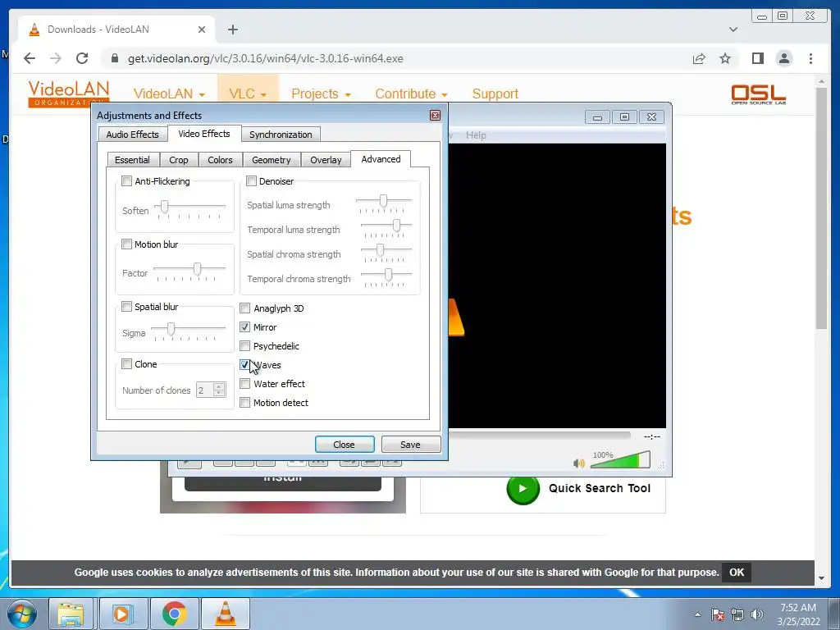Click network icon in system tray
This screenshot has height=630, width=840.
click(737, 614)
